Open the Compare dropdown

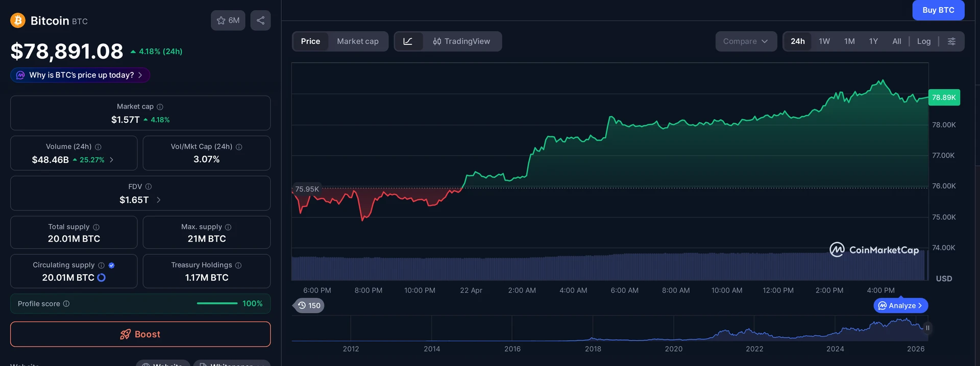746,41
